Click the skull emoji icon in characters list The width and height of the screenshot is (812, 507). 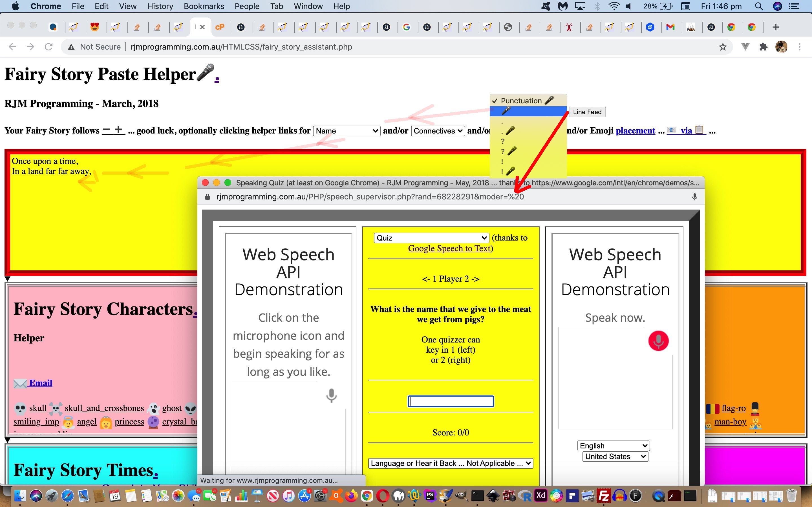tap(21, 408)
